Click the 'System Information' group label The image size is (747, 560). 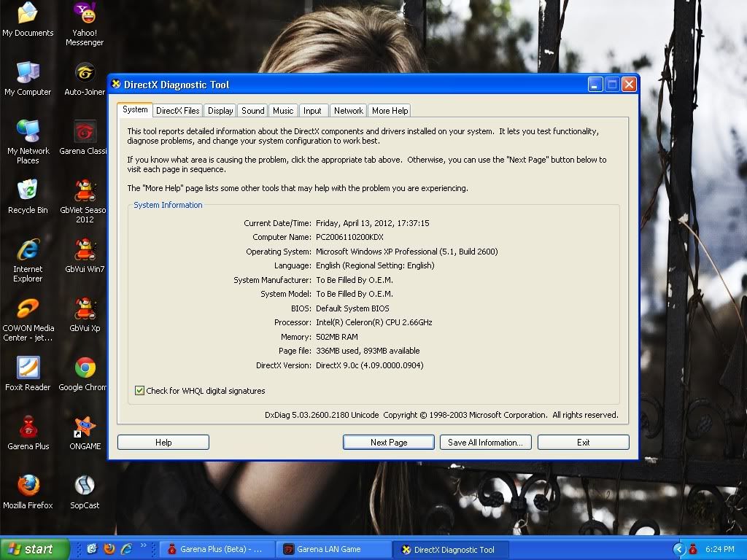point(168,205)
